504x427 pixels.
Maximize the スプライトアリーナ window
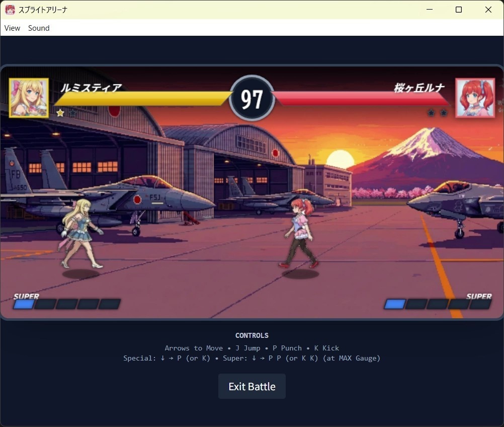458,9
